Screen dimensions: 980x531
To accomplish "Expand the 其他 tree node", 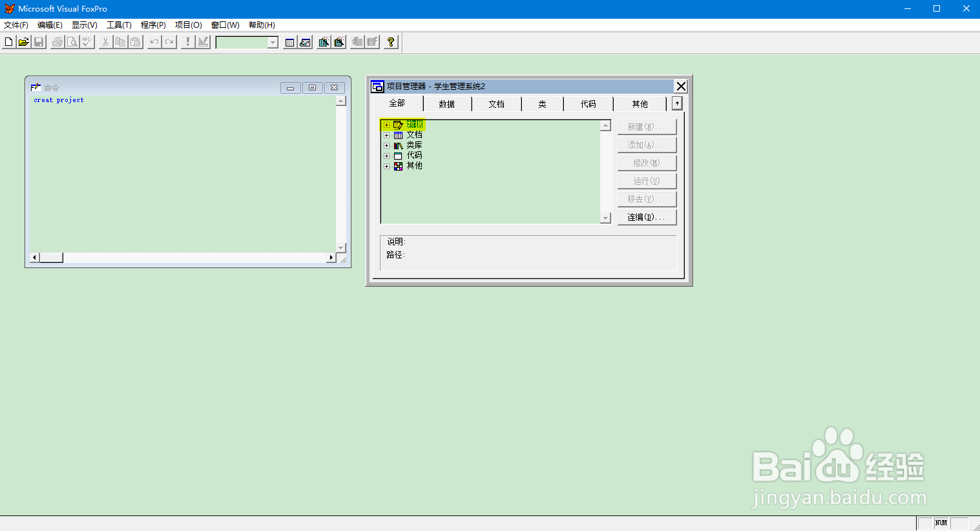I will point(386,166).
